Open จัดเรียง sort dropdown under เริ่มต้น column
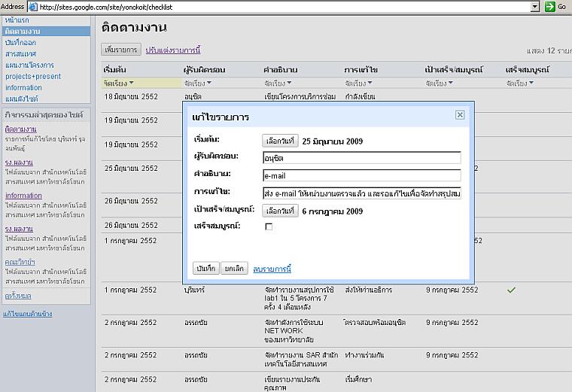 (119, 84)
